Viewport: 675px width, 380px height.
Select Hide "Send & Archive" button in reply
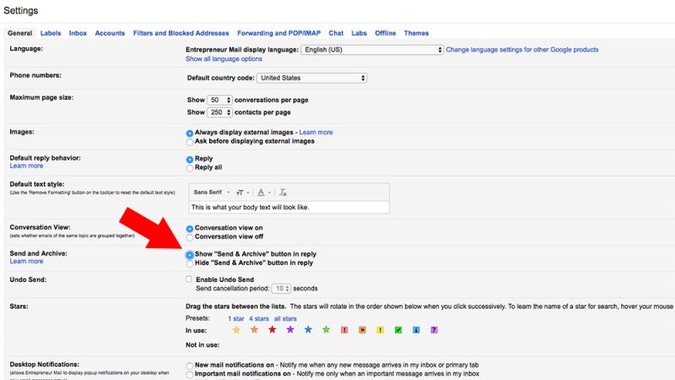[189, 263]
